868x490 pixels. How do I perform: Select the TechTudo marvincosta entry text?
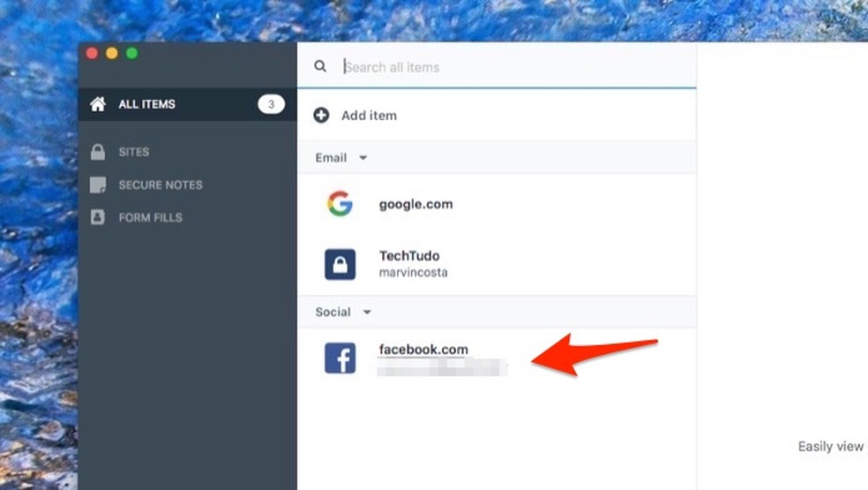tap(413, 264)
